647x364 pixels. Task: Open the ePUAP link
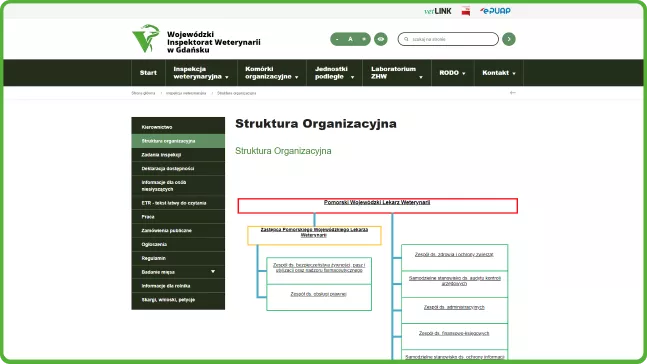click(x=495, y=11)
